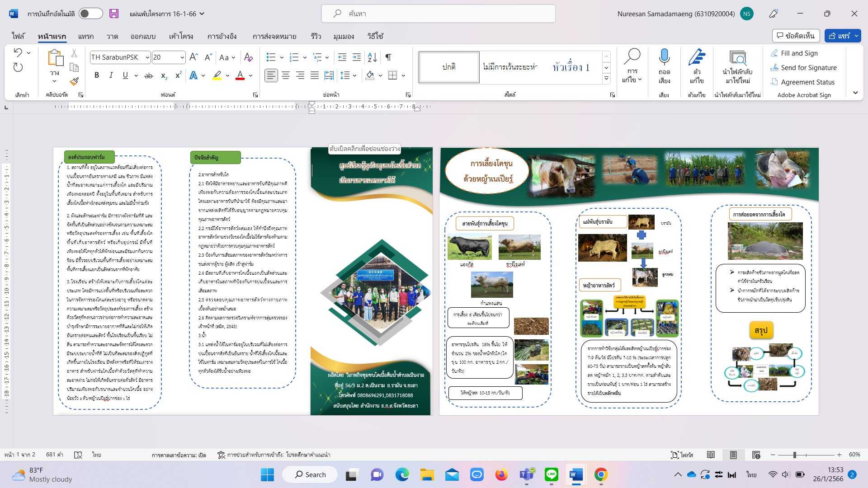This screenshot has width=868, height=488.
Task: Toggle paragraph marks display
Action: tap(388, 57)
